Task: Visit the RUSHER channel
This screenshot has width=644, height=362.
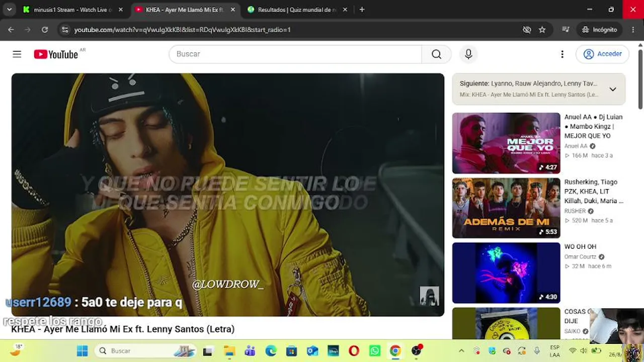Action: click(575, 211)
